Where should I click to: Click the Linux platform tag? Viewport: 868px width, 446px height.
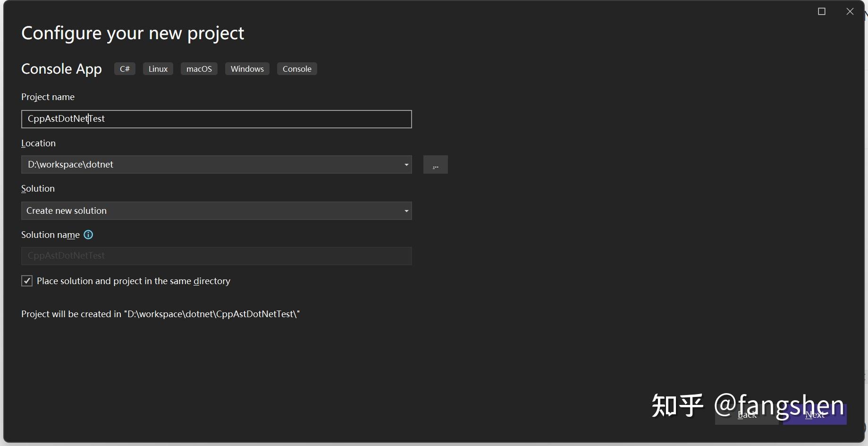click(158, 69)
